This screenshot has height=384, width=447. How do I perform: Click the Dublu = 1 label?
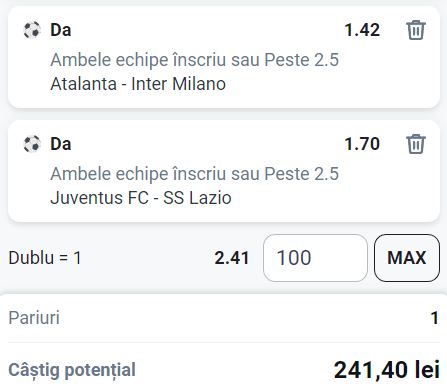(x=45, y=258)
